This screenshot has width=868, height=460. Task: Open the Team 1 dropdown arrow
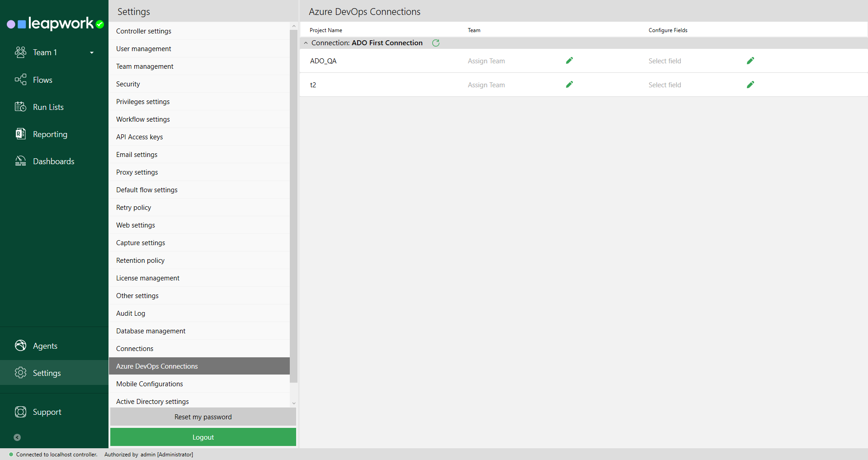click(x=92, y=52)
